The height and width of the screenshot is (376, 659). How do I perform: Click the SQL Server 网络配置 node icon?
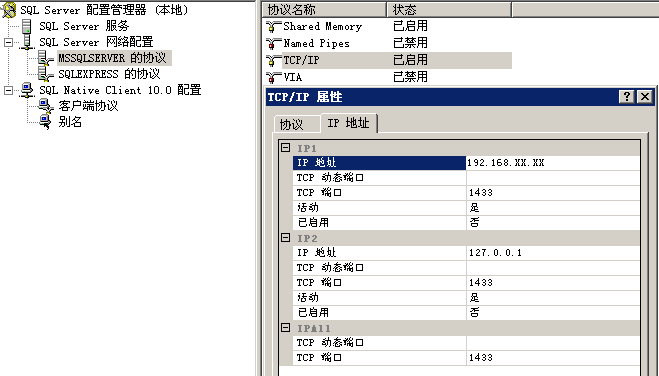(x=27, y=42)
